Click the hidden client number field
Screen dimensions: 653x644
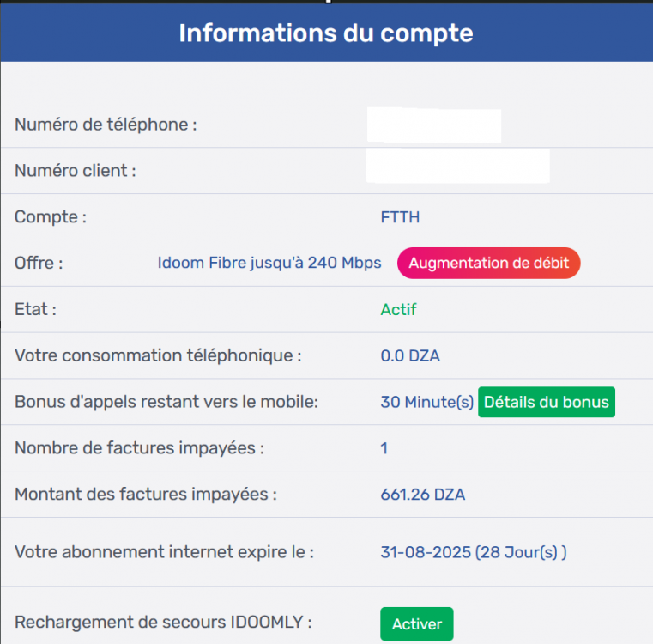click(x=456, y=166)
